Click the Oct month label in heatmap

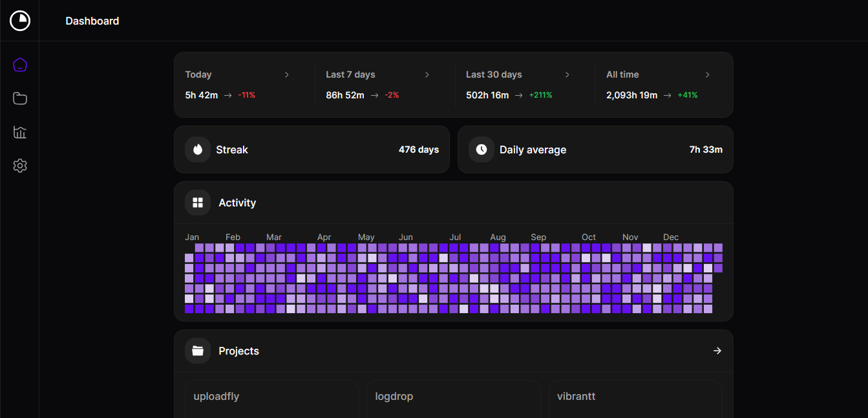[x=589, y=237]
